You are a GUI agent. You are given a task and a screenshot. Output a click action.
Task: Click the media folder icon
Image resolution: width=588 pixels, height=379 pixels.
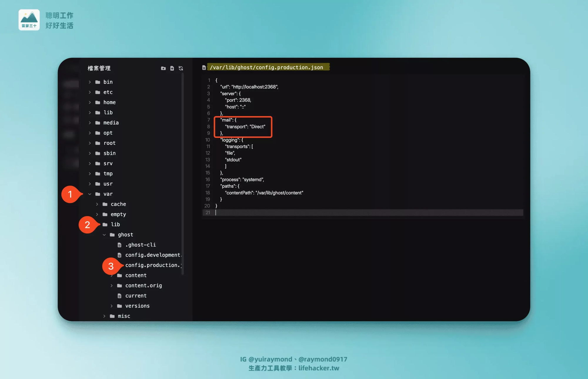point(98,123)
